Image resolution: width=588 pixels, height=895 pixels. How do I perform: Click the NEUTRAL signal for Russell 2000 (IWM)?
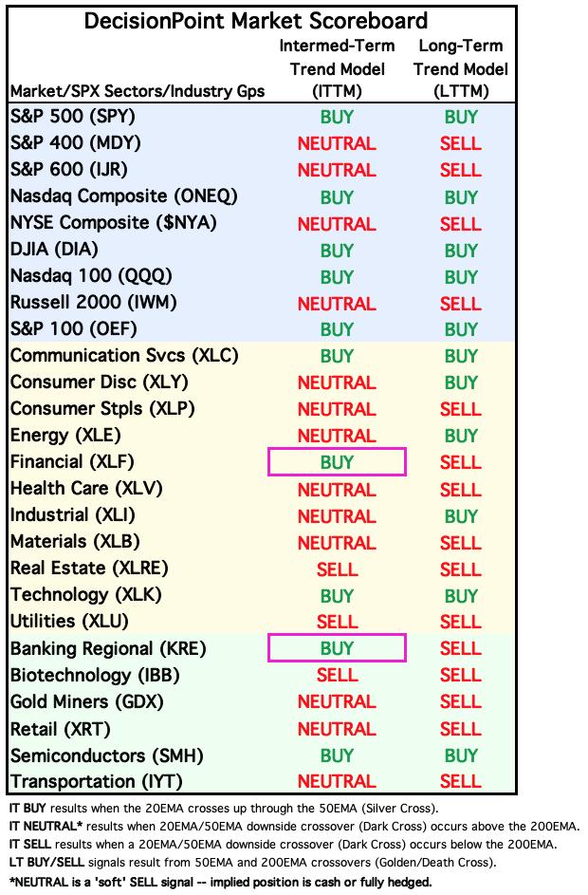(x=337, y=304)
